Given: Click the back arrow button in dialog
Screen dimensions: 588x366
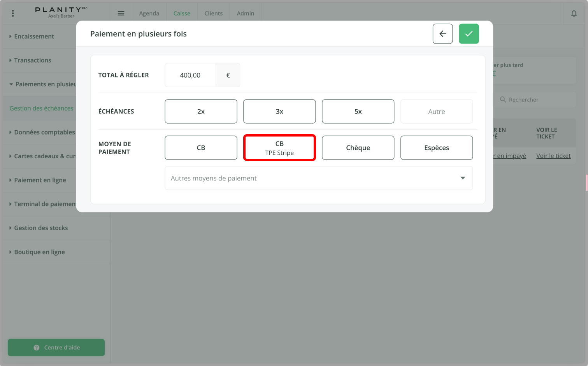Looking at the screenshot, I should 442,34.
